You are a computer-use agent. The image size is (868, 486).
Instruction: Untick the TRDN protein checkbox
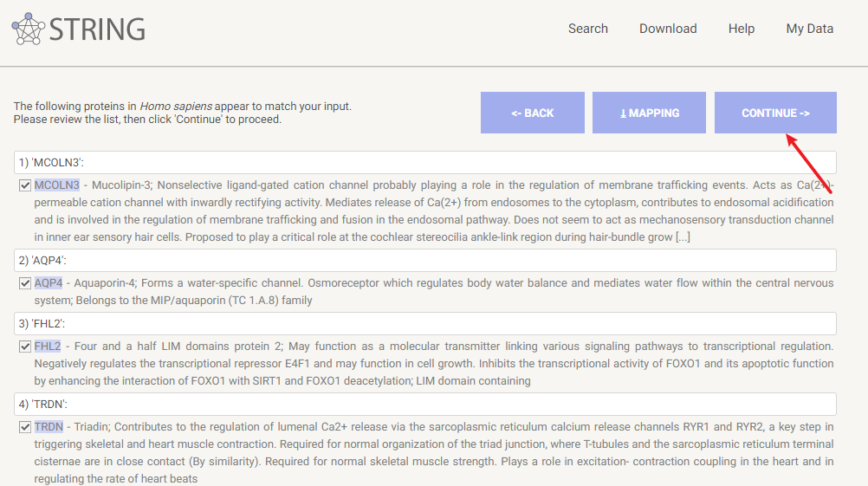tap(24, 427)
